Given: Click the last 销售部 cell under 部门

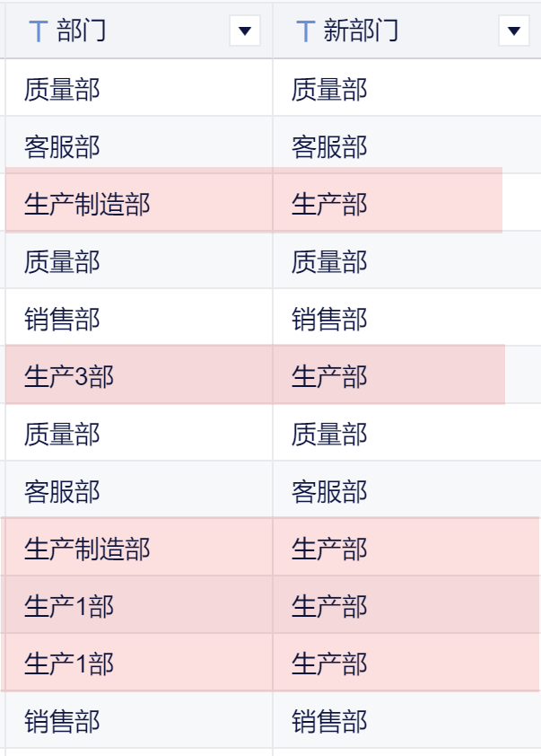Looking at the screenshot, I should (62, 721).
